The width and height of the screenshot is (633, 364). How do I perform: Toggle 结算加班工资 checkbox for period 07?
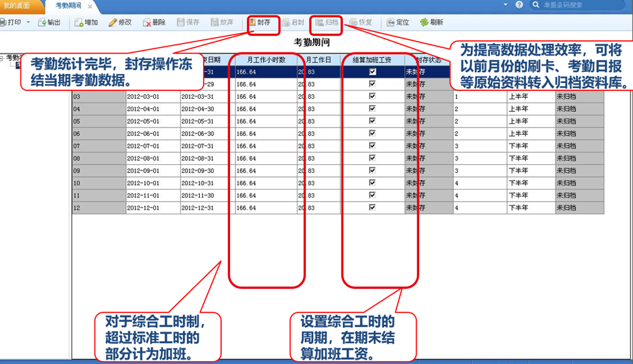[372, 146]
